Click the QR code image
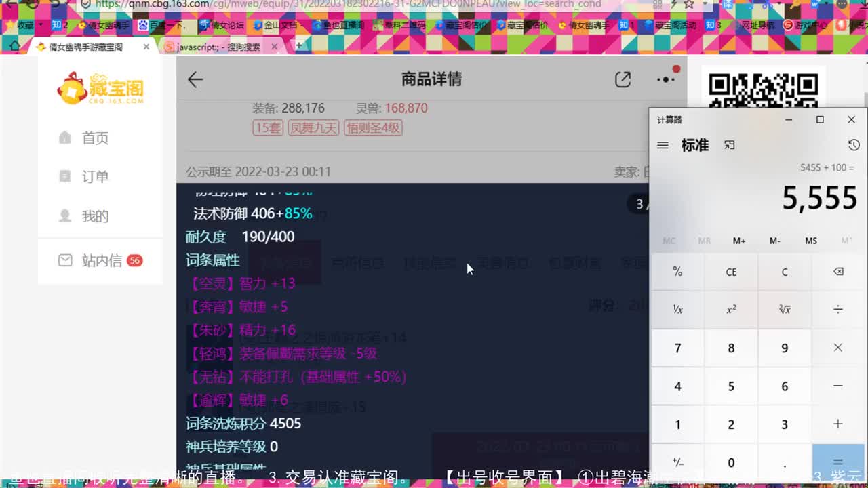Viewport: 868px width, 488px height. pyautogui.click(x=763, y=90)
